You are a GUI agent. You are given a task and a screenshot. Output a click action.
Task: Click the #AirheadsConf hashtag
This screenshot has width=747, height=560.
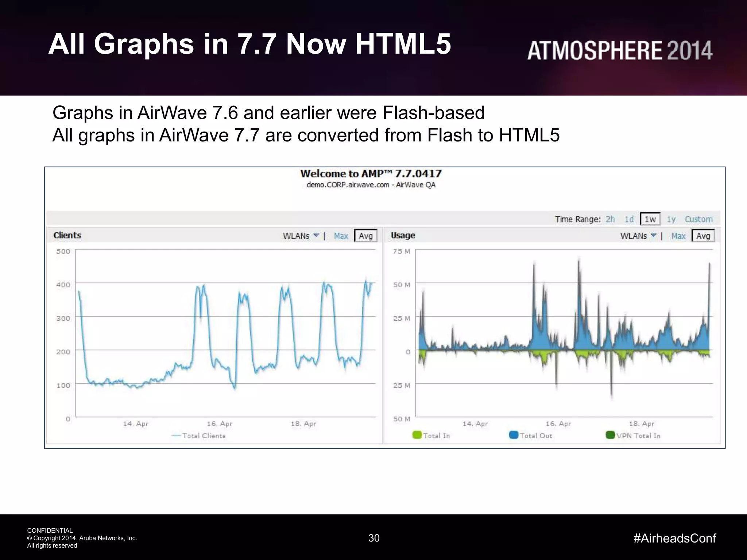675,538
